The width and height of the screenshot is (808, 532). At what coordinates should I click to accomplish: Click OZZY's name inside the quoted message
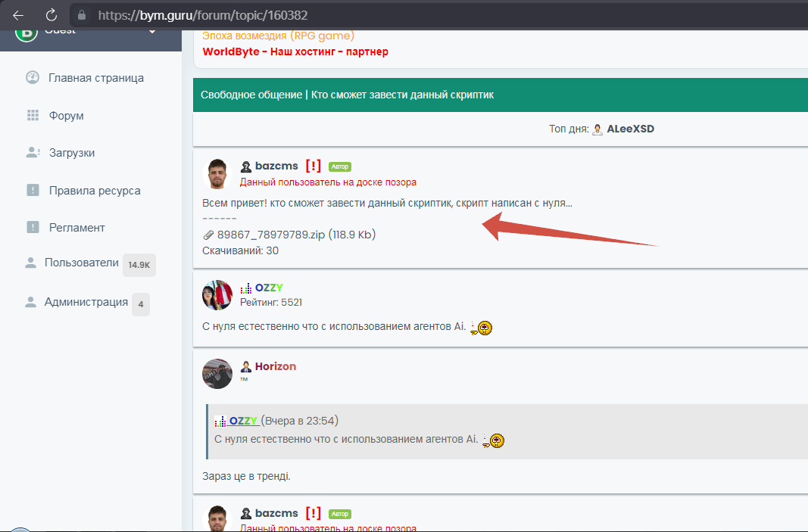point(243,421)
